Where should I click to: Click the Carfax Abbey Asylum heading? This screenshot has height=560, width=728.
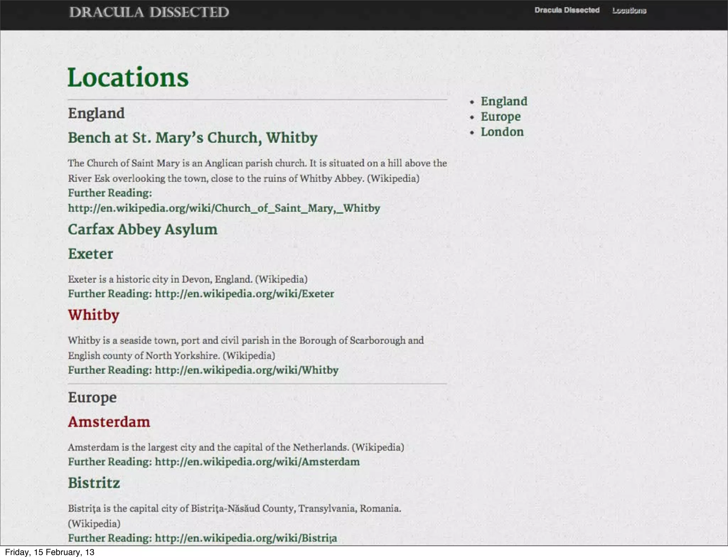[x=143, y=230]
